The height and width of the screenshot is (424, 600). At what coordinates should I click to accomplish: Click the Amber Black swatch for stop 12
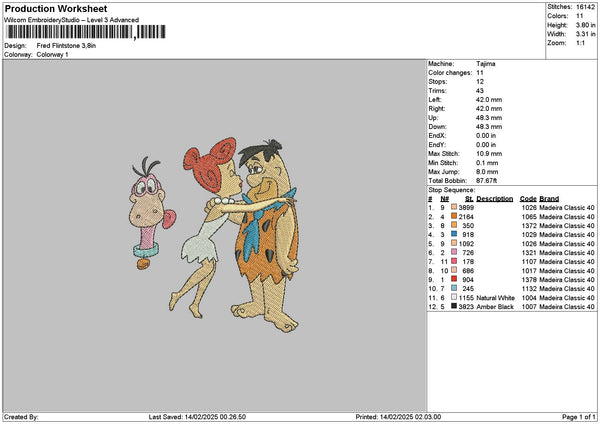coord(454,306)
